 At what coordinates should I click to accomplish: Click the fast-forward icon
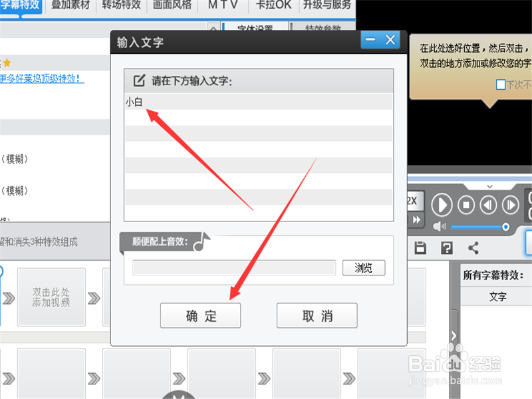pyautogui.click(x=416, y=220)
